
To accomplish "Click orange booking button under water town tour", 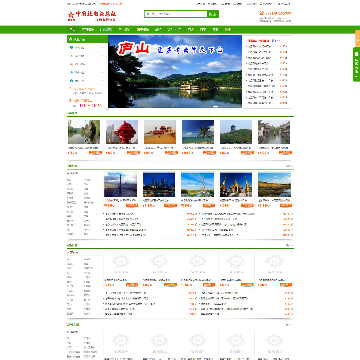I will 285,153.
